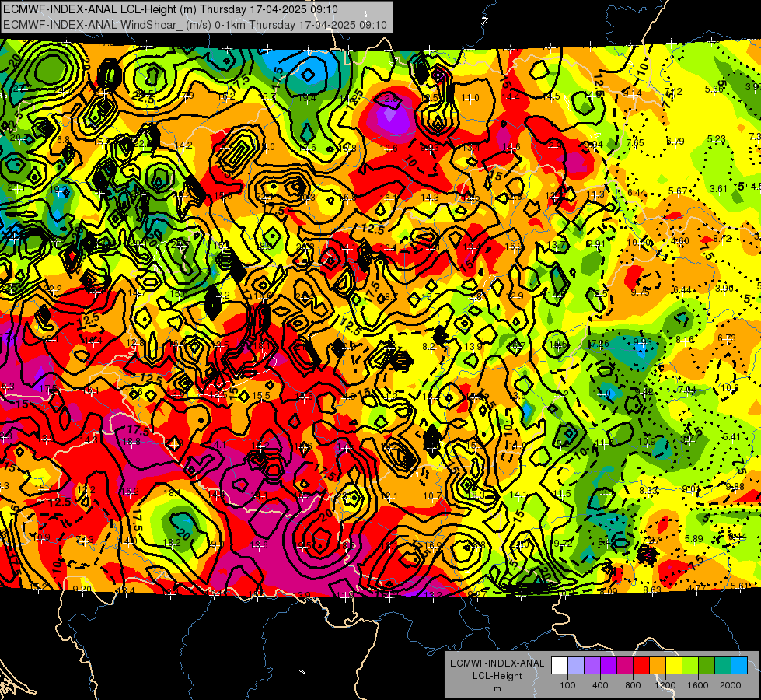The width and height of the screenshot is (761, 700).
Task: Click the legend tick label 1600
Action: point(698,685)
